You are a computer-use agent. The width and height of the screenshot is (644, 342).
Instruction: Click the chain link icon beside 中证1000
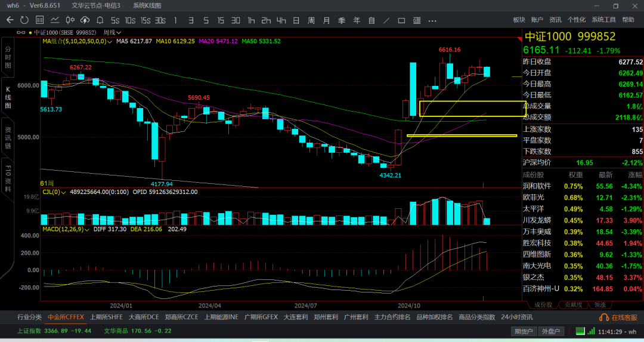pyautogui.click(x=20, y=32)
